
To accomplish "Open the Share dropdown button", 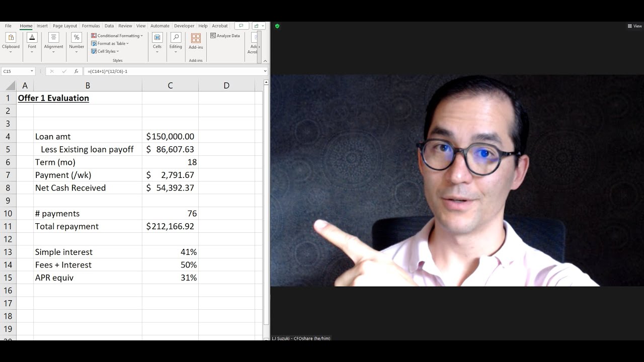I will pos(259,26).
